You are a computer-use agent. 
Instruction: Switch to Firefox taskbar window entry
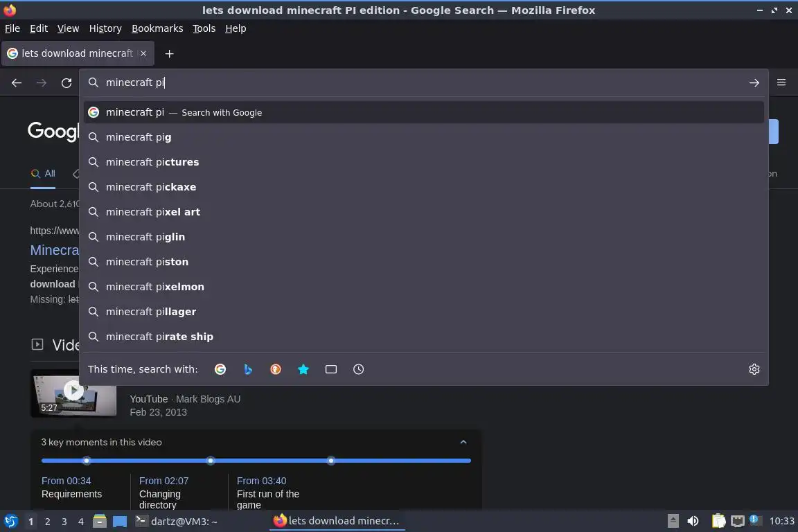pos(337,521)
